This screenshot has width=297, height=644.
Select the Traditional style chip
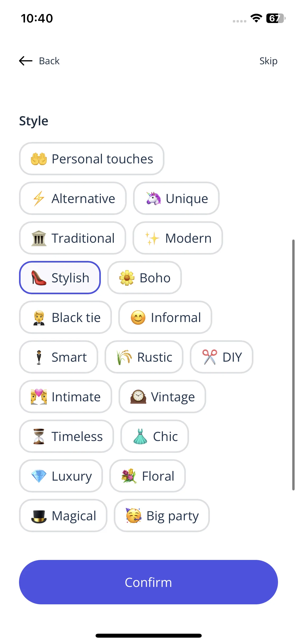pyautogui.click(x=73, y=238)
